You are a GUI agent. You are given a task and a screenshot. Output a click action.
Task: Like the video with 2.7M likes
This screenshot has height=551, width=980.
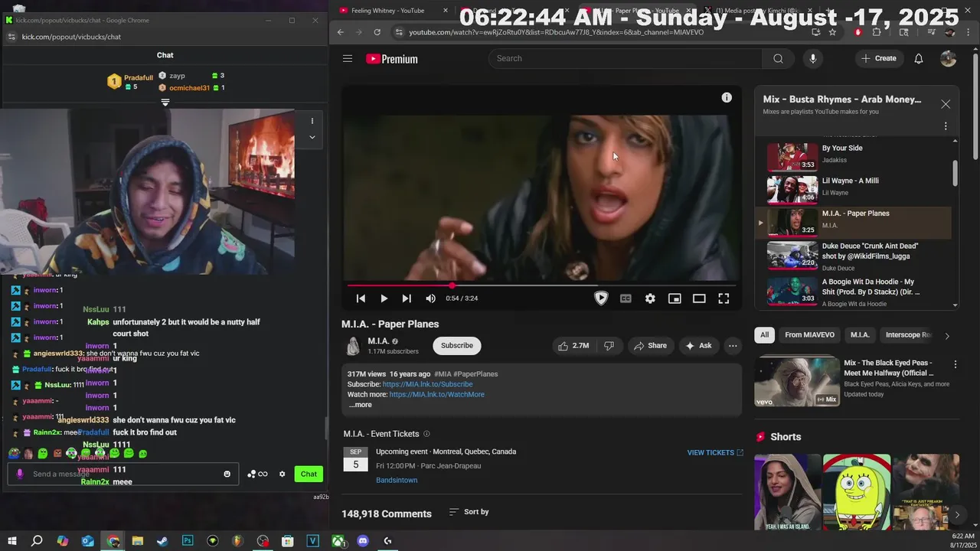573,346
